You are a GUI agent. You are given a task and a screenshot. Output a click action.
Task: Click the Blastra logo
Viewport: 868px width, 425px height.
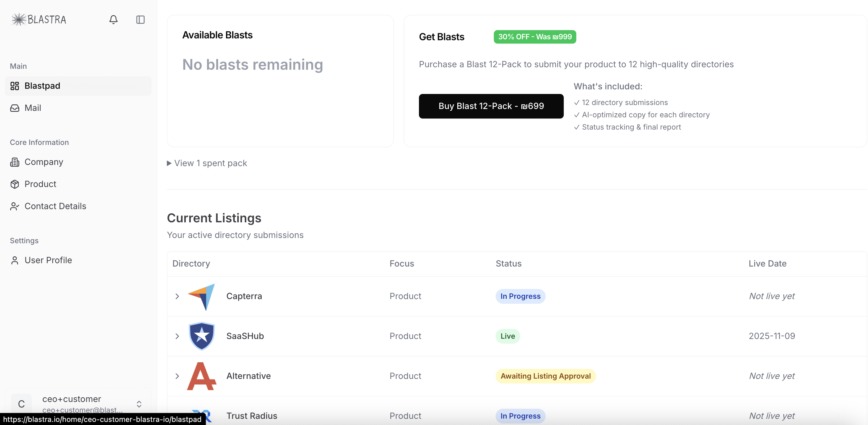(x=39, y=20)
